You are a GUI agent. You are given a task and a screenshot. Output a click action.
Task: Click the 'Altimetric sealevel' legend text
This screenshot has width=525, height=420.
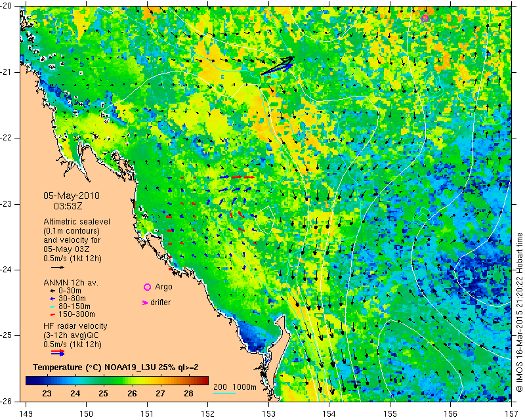77,222
